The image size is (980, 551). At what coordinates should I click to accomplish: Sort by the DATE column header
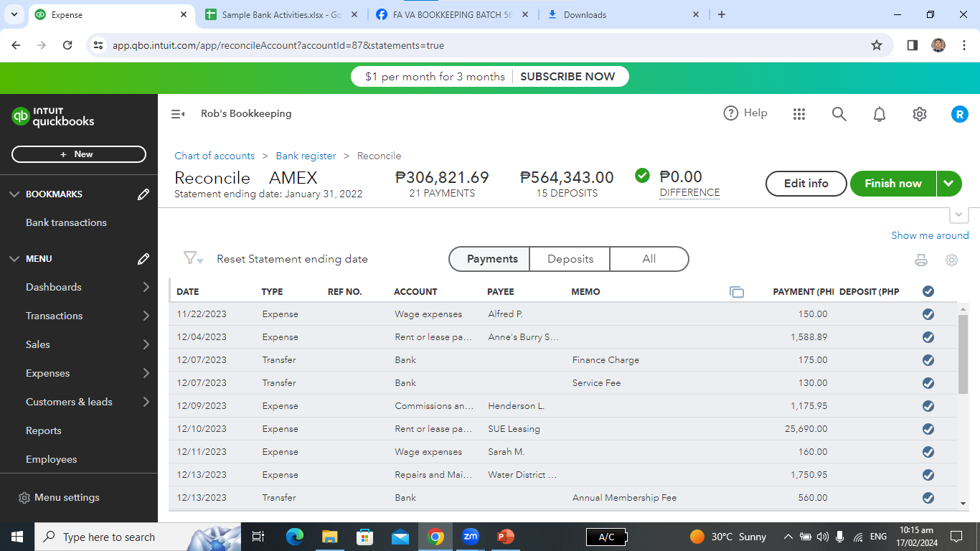[x=188, y=292]
